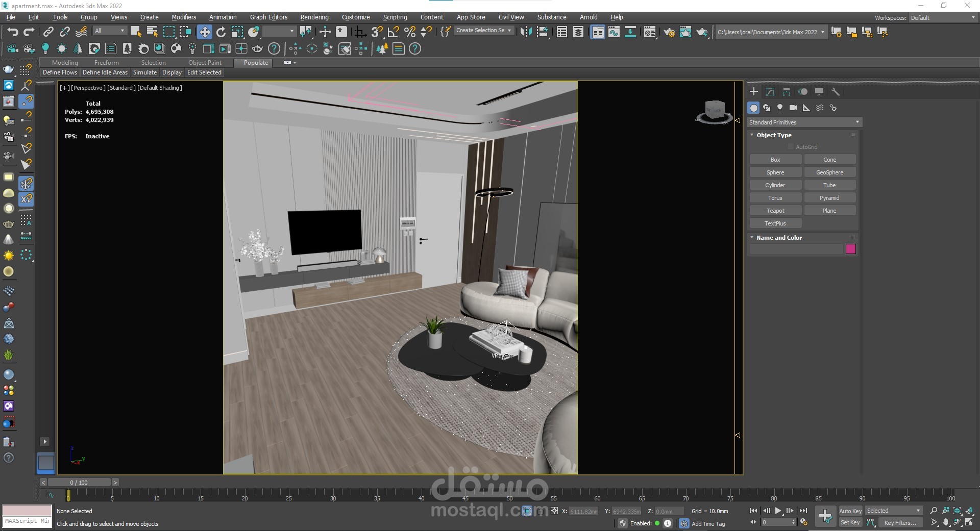Open Time Configuration clock-gear icon
This screenshot has width=980, height=531.
click(x=804, y=522)
